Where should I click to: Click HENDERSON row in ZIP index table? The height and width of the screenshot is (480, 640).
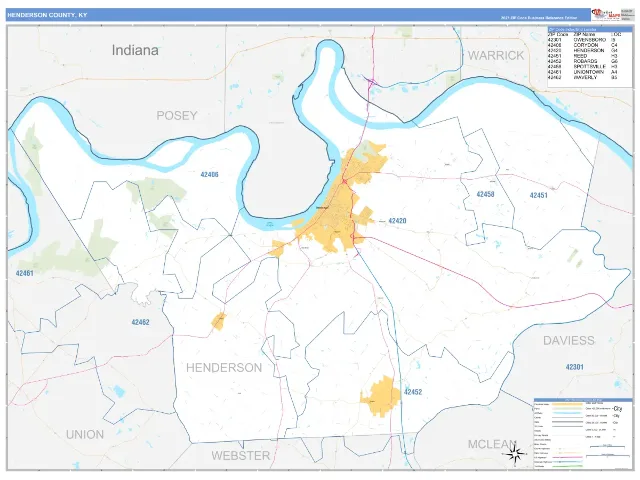point(584,51)
